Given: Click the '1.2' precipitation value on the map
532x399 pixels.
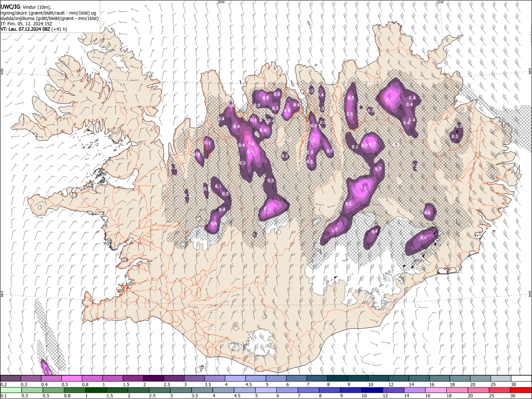Looking at the screenshot, I should [363, 188].
